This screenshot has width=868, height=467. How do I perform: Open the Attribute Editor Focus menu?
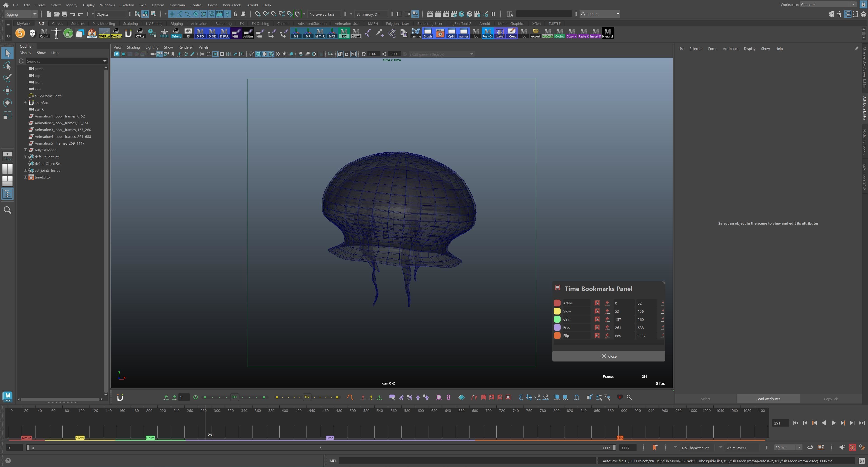(712, 49)
